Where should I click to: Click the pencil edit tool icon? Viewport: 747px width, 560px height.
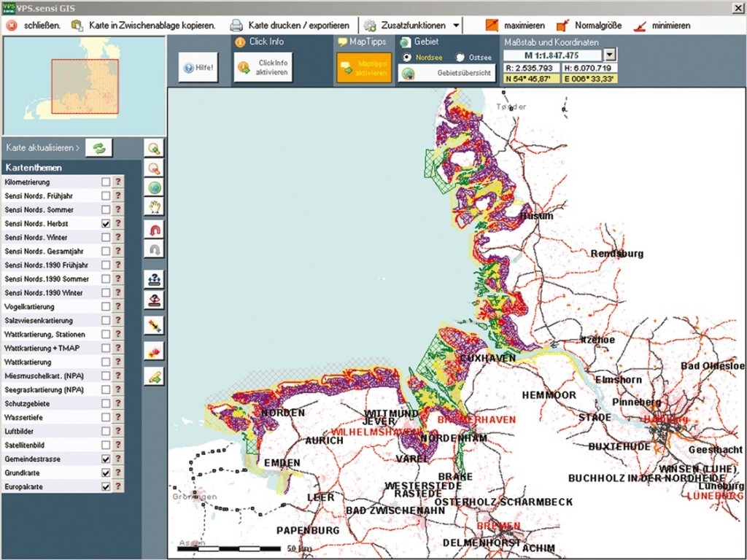[x=154, y=376]
